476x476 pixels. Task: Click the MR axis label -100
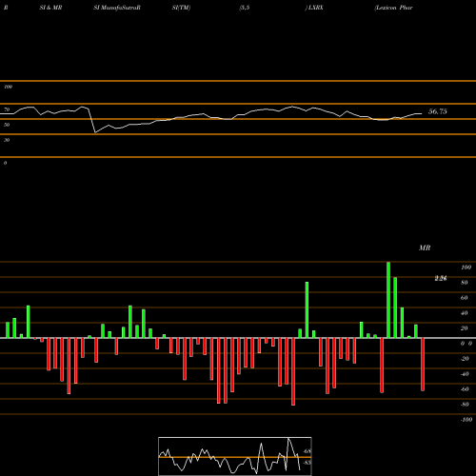pos(466,420)
